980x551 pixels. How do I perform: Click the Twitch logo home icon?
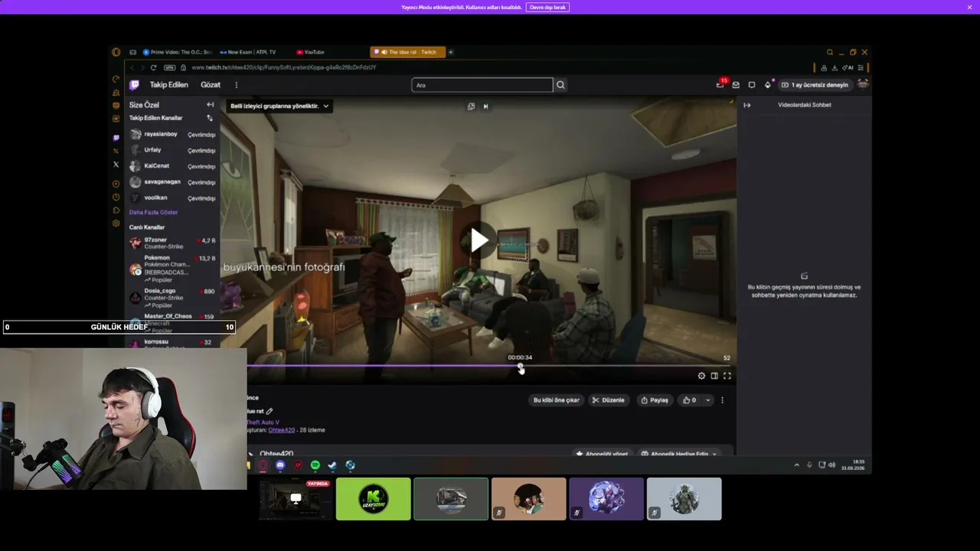(x=134, y=85)
